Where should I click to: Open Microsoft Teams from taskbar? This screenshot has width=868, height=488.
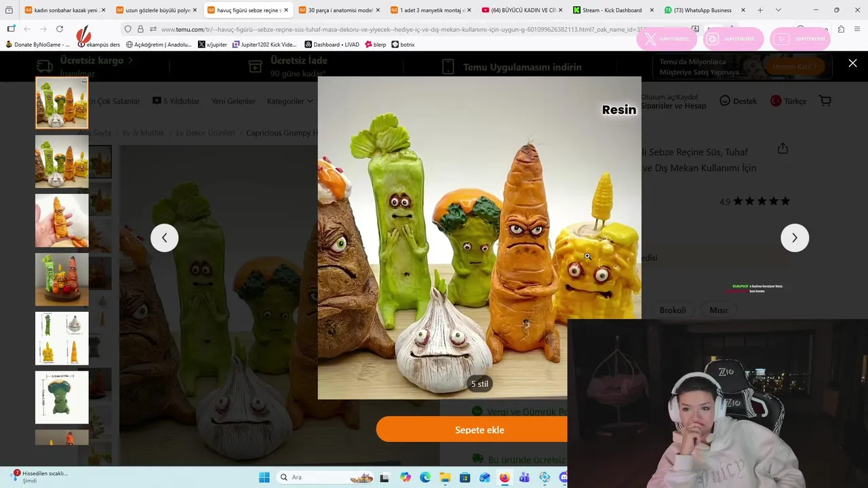(524, 477)
